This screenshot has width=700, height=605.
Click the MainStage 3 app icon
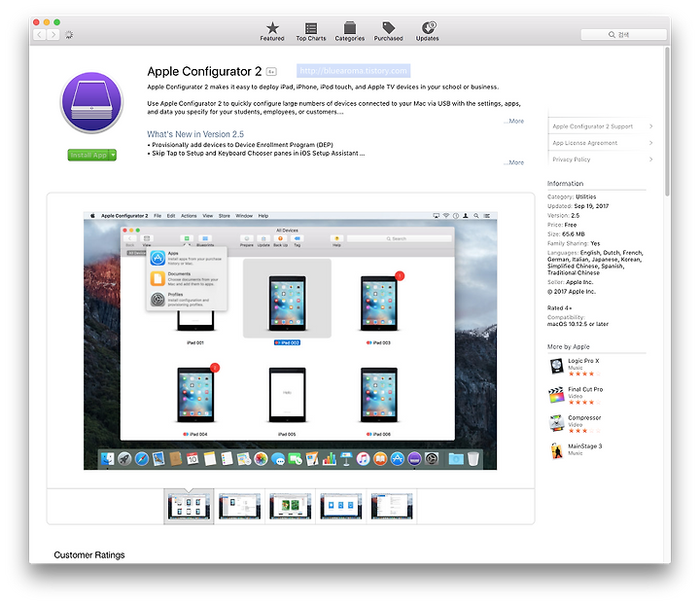[557, 451]
